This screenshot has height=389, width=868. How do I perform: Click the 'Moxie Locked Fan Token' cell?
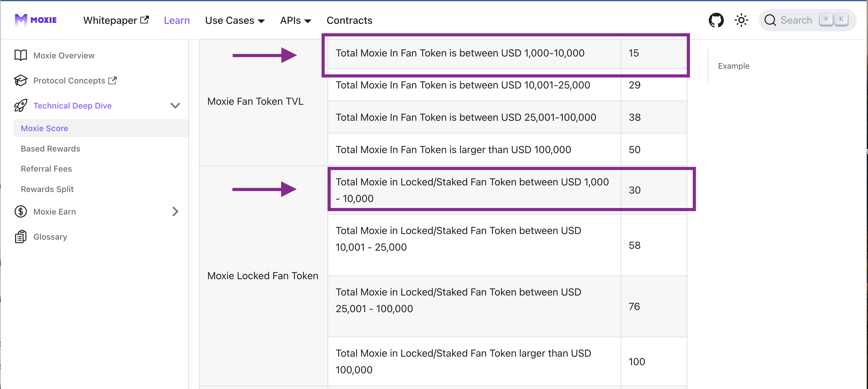point(263,276)
